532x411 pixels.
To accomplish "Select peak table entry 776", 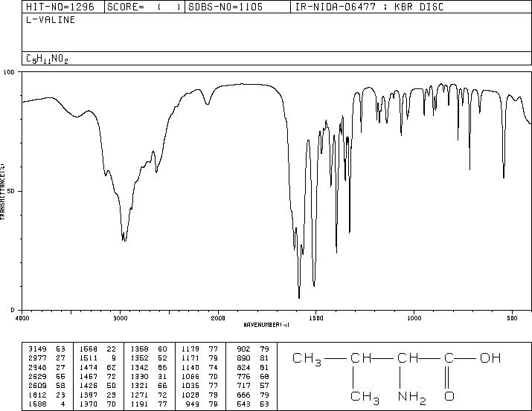I will [243, 376].
